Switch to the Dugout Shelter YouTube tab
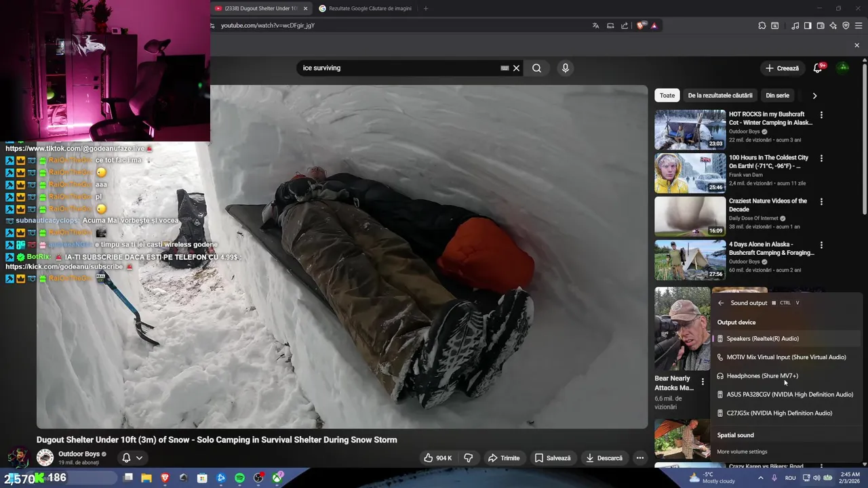 pos(260,8)
